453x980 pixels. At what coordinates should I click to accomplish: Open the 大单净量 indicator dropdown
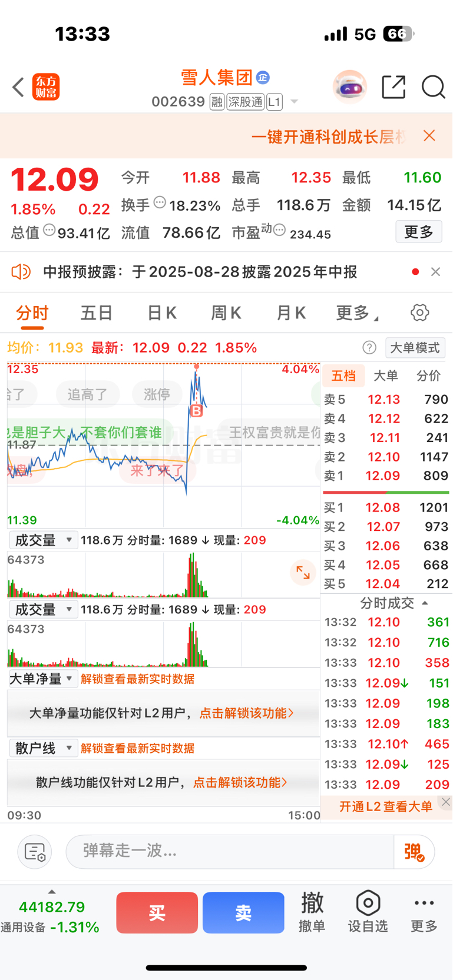(x=44, y=679)
